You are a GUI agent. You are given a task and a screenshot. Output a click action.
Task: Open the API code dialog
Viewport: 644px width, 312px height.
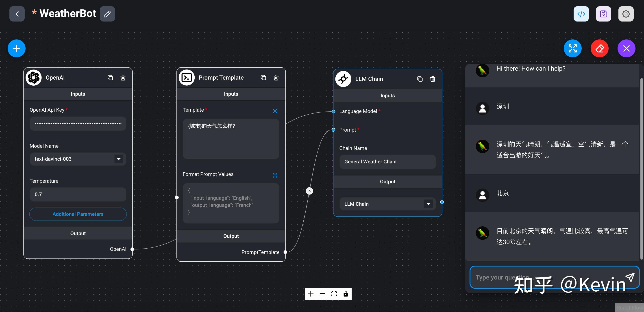click(581, 14)
